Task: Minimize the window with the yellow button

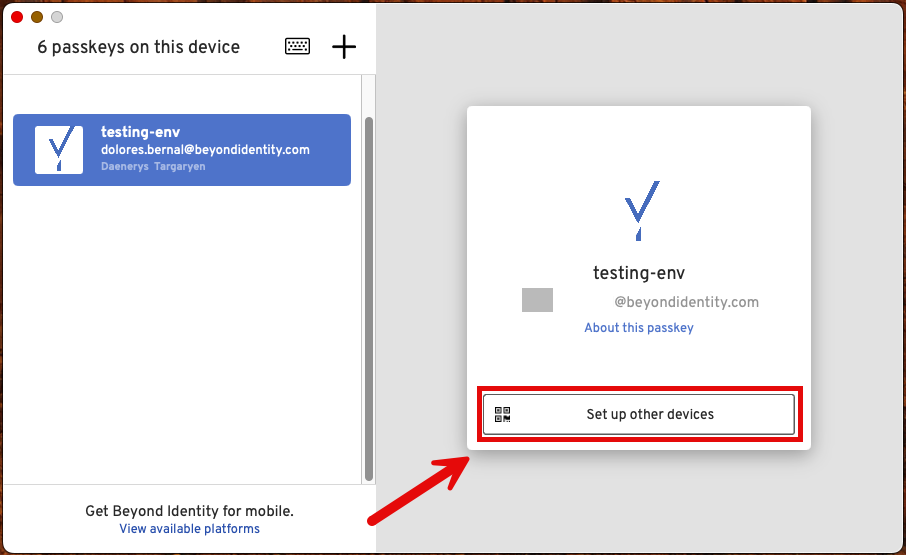Action: coord(37,17)
